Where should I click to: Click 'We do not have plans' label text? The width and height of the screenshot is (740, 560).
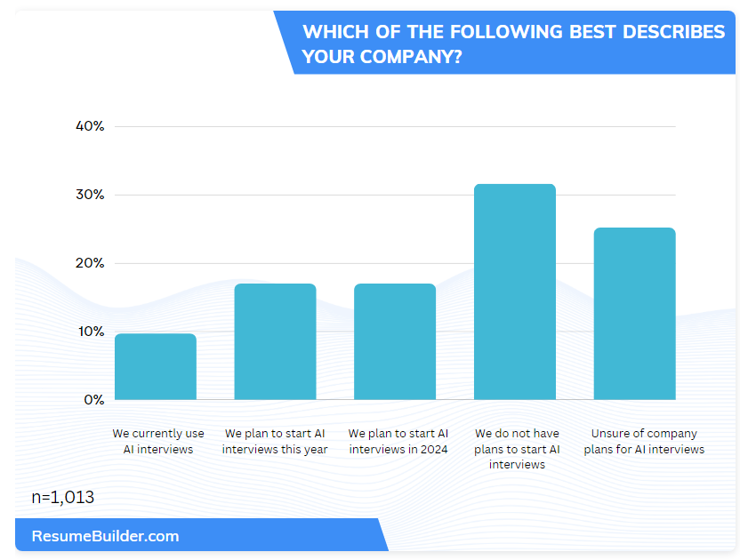[517, 449]
